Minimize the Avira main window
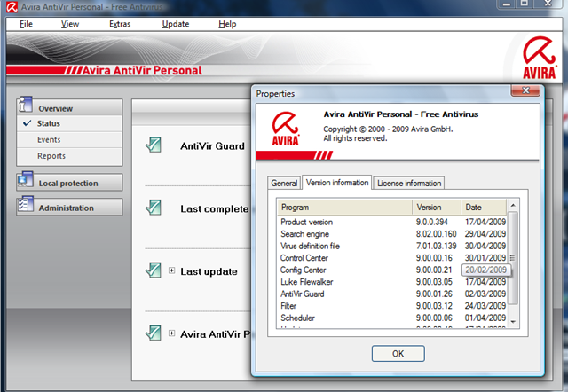The image size is (568, 392). [507, 4]
